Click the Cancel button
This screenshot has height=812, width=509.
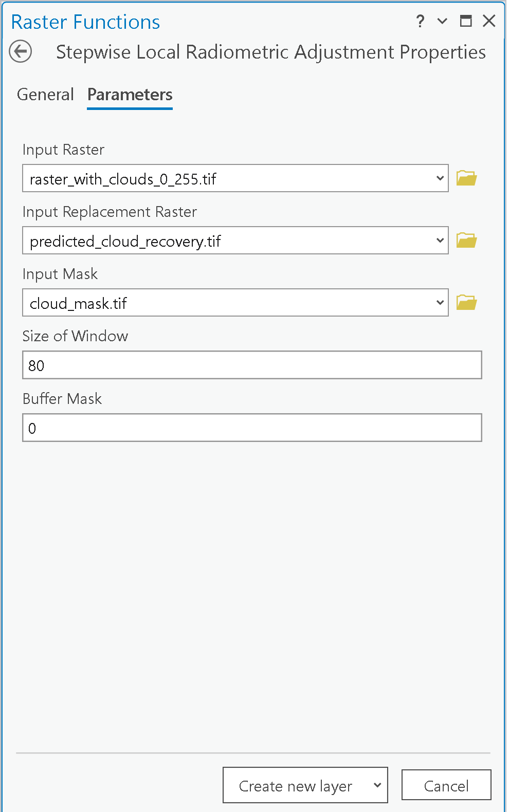pyautogui.click(x=446, y=785)
